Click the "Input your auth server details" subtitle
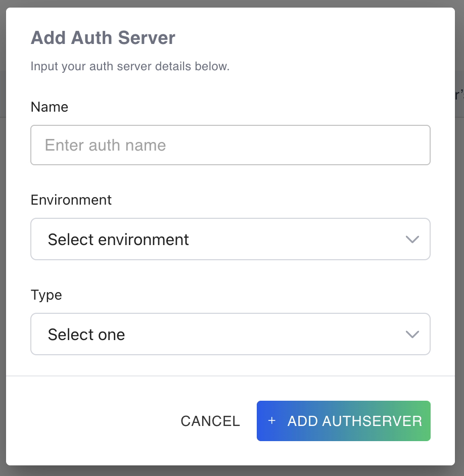464x476 pixels. coord(130,66)
